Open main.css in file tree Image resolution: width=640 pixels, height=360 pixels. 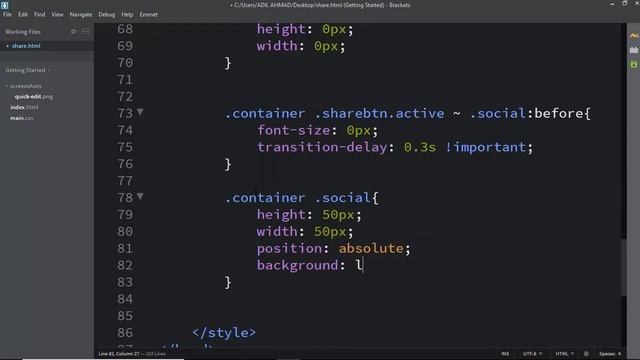(x=22, y=118)
